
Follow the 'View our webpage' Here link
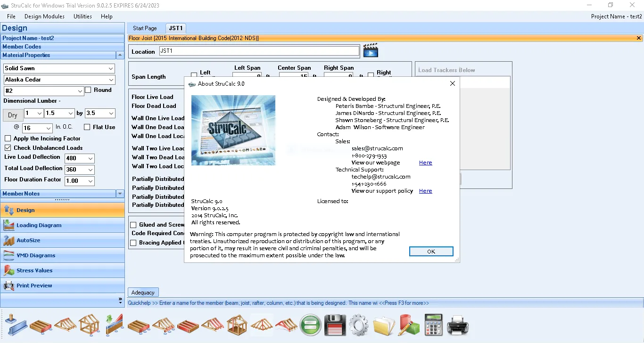click(426, 163)
